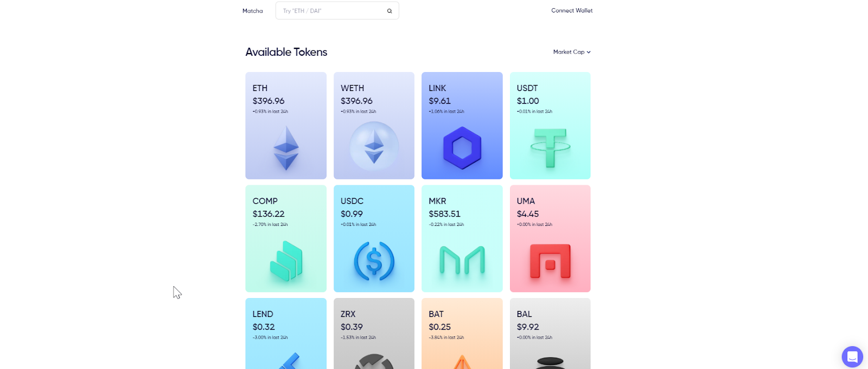Click the ZRX price $0.39
868x369 pixels.
pos(352,327)
